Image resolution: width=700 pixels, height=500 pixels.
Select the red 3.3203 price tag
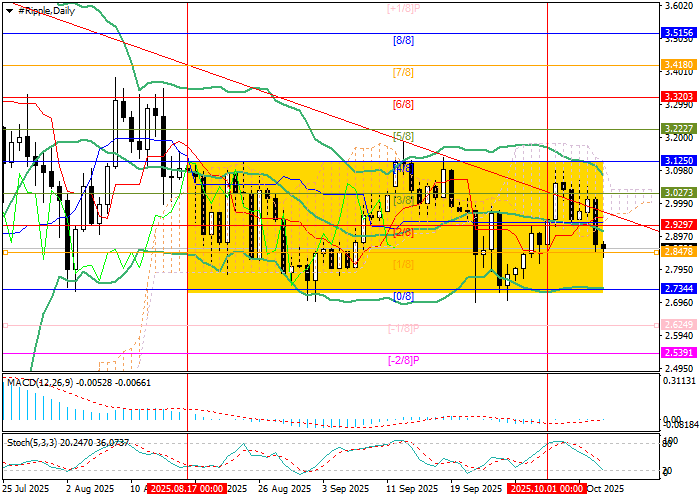pyautogui.click(x=678, y=97)
